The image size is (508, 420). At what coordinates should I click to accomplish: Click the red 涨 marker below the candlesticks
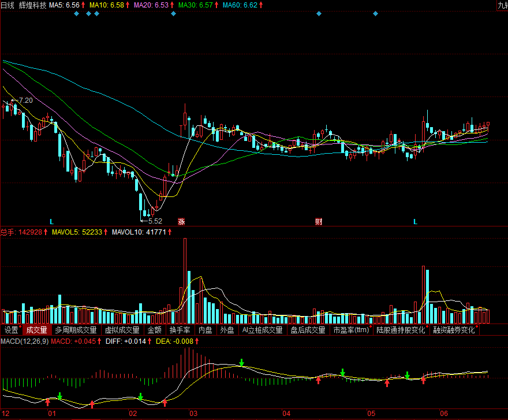point(181,221)
